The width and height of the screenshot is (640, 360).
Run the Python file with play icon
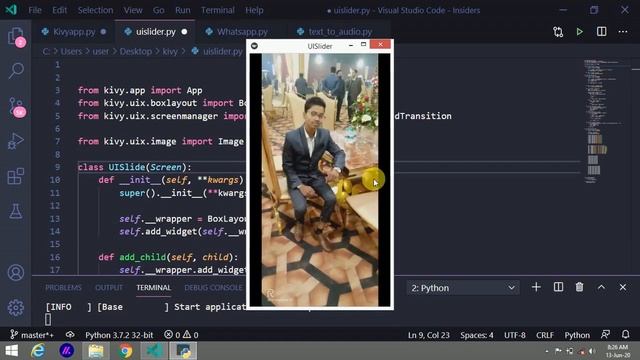pos(580,32)
